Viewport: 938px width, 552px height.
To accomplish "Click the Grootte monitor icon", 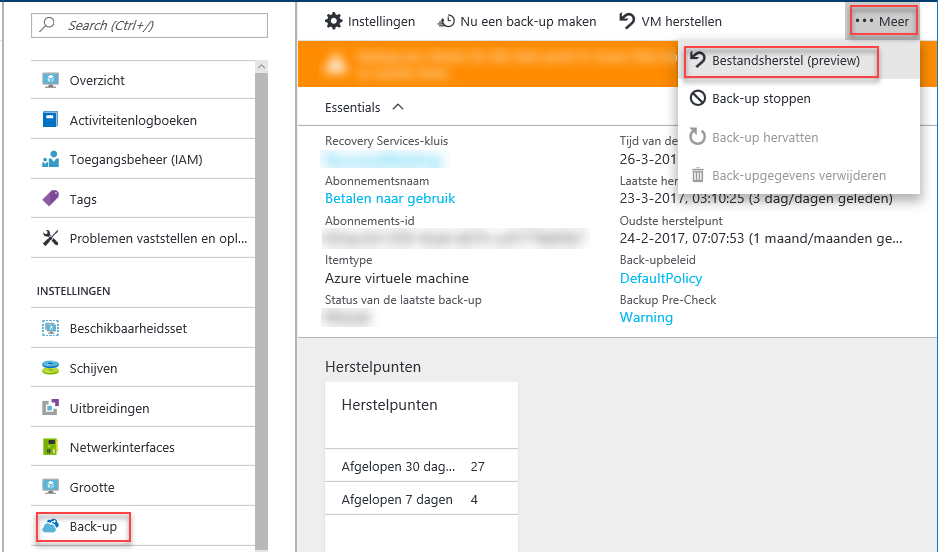I will pos(50,486).
